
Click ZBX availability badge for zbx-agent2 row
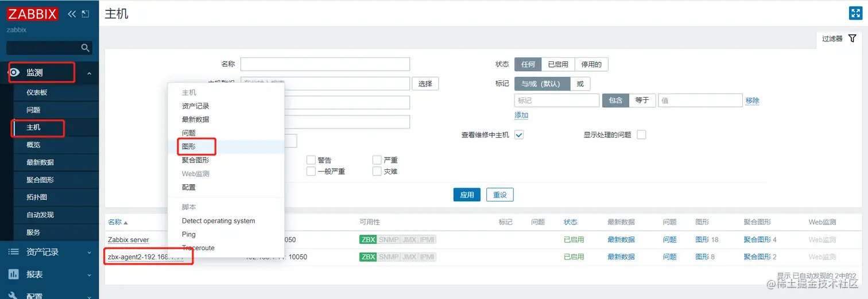coord(368,257)
